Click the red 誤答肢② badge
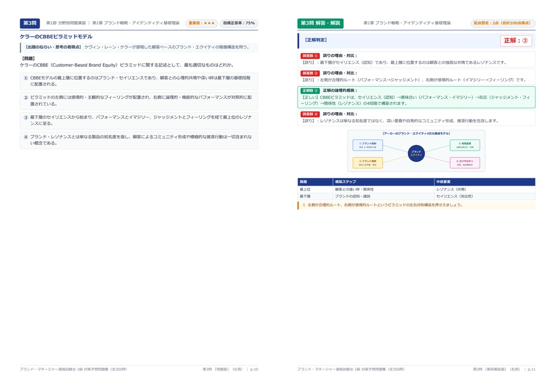The width and height of the screenshot is (555, 392). (310, 73)
